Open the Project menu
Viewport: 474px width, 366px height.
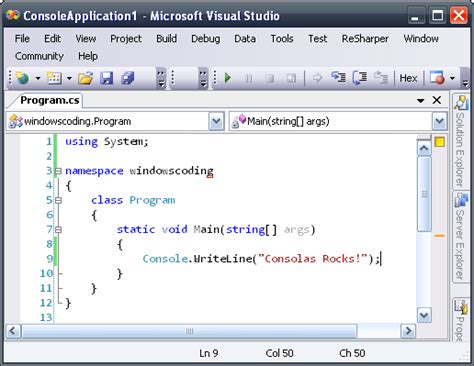click(x=126, y=39)
